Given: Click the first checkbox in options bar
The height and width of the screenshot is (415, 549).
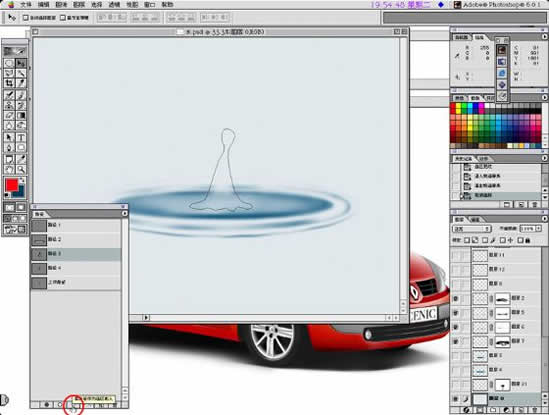Looking at the screenshot, I should click(26, 18).
